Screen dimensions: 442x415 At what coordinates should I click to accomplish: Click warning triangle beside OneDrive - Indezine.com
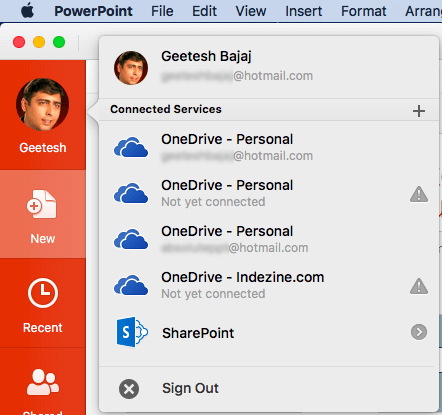pos(419,286)
